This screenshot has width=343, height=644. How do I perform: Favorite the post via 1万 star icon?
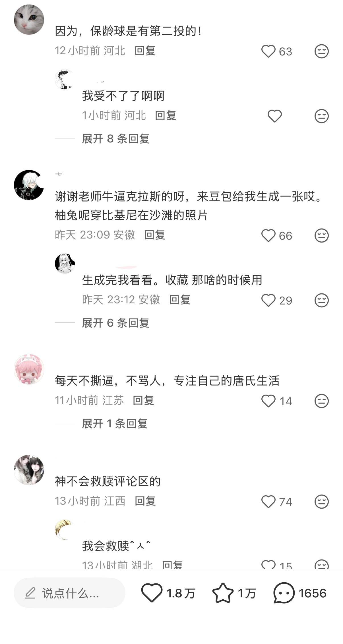223,593
